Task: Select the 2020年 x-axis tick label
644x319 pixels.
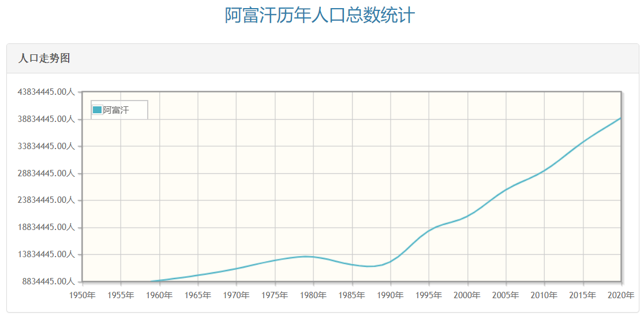Action: [621, 295]
